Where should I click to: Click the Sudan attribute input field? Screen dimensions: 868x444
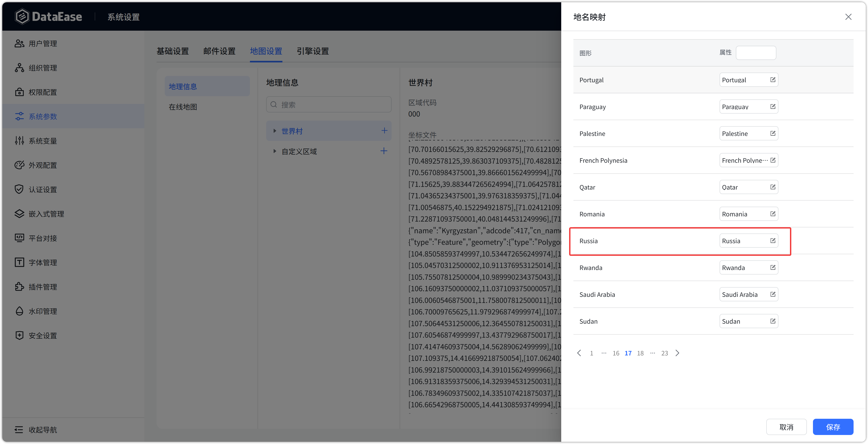click(749, 321)
